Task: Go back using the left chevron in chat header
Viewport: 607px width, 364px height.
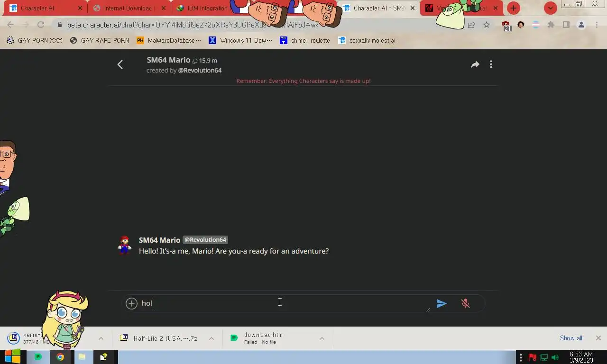Action: tap(120, 64)
